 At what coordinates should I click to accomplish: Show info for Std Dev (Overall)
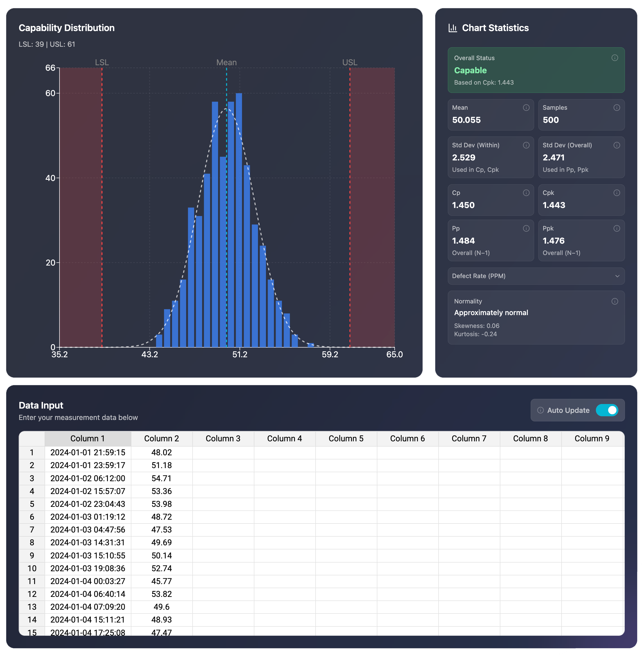click(617, 145)
